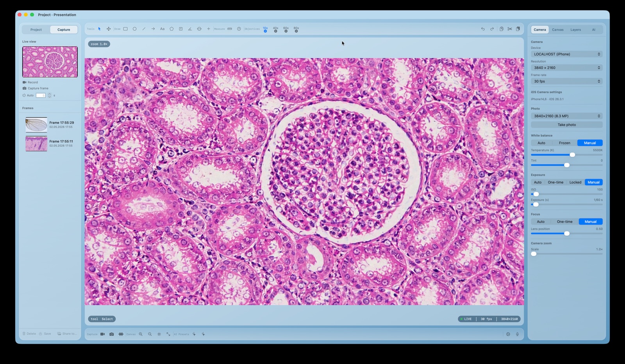This screenshot has width=625, height=364.
Task: Click the Temperature (K) slider handle
Action: [572, 155]
